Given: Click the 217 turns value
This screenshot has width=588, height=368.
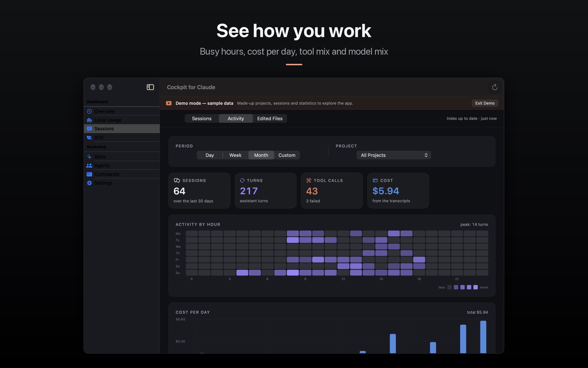Looking at the screenshot, I should [249, 191].
